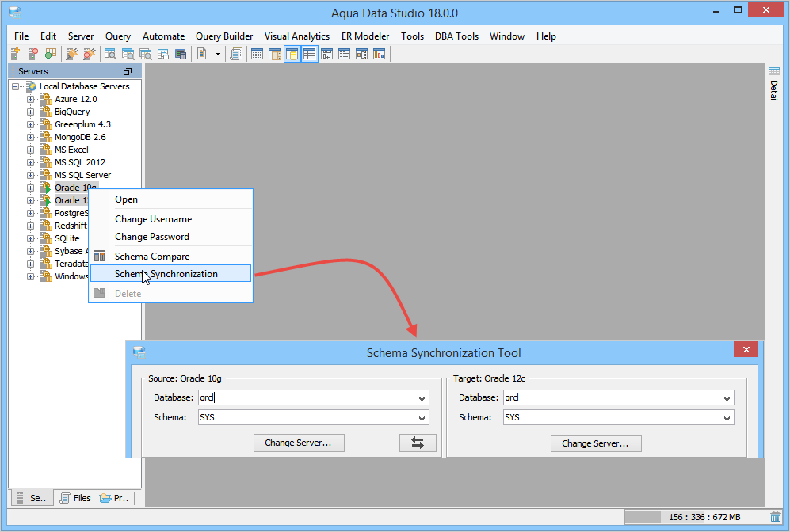Click Source Change Server button

(x=299, y=443)
